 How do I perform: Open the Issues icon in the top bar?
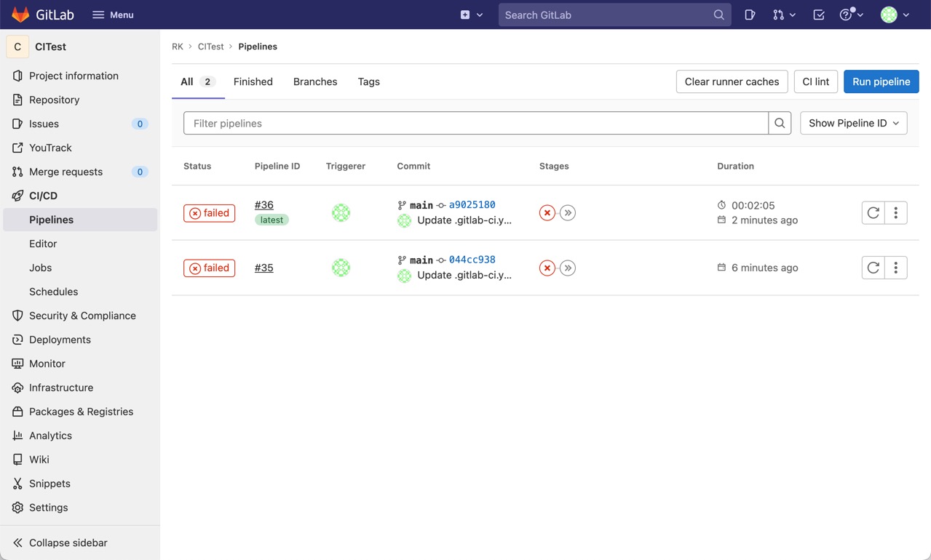tap(750, 15)
